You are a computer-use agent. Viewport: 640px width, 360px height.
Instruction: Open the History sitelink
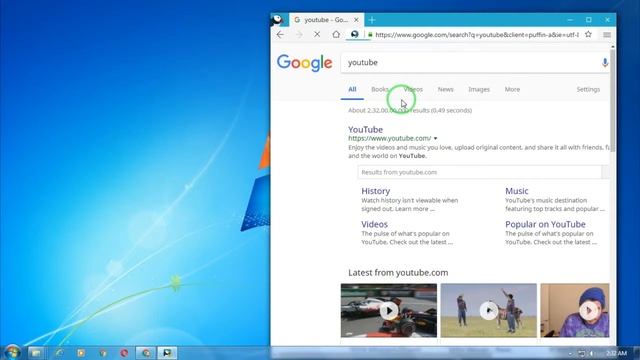point(376,191)
